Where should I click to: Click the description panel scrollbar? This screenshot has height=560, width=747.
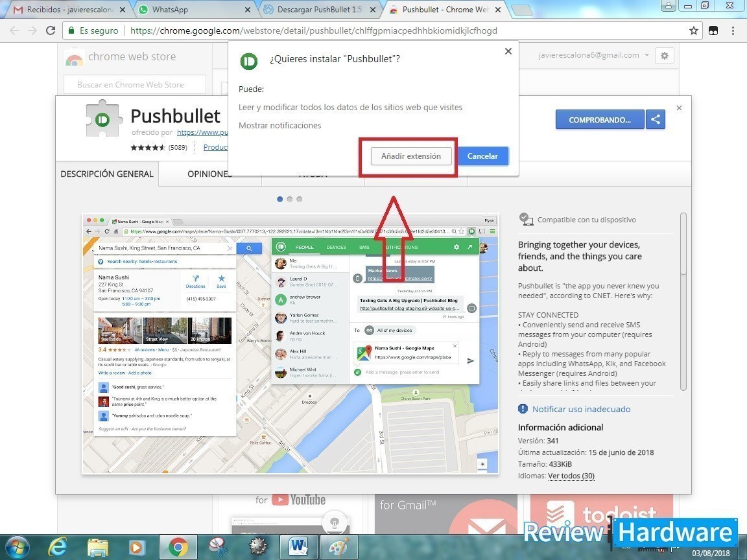[x=683, y=301]
